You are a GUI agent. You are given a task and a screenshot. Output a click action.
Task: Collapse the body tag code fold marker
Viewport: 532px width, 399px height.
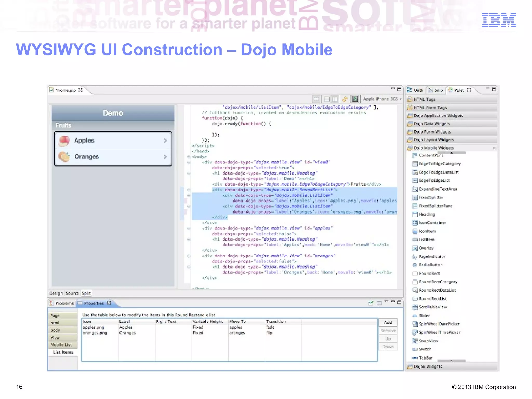pyautogui.click(x=189, y=157)
